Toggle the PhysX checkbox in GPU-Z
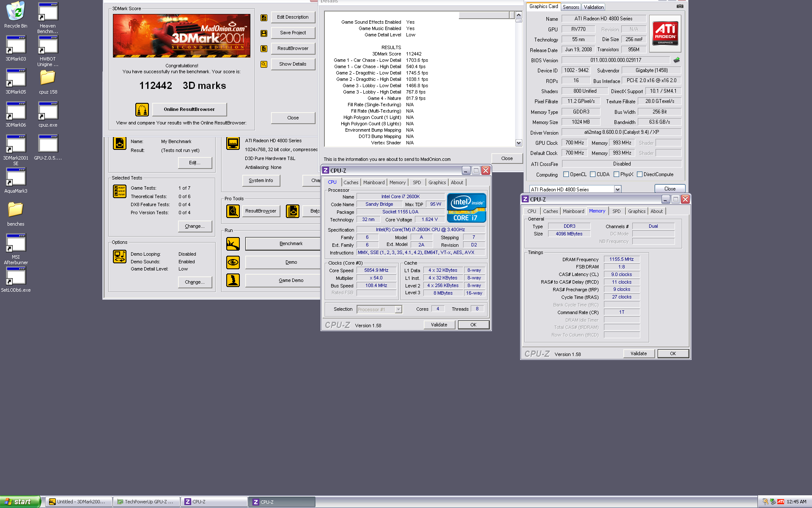Viewport: 812px width, 508px height. (616, 174)
